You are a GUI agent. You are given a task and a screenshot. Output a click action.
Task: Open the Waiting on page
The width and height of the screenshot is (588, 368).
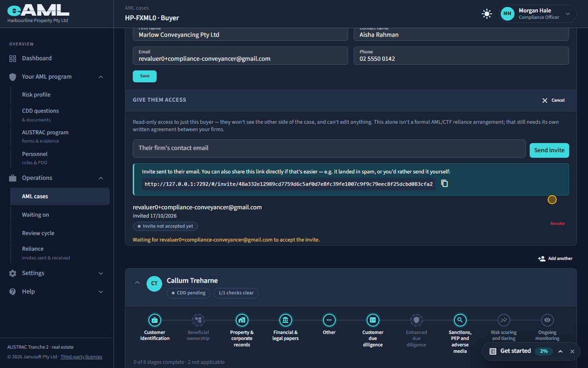tap(60, 215)
